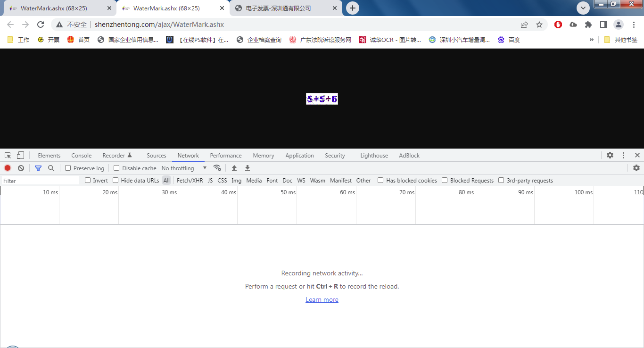Open the Application panel tab
Screen dimensions: 644x348
point(299,155)
